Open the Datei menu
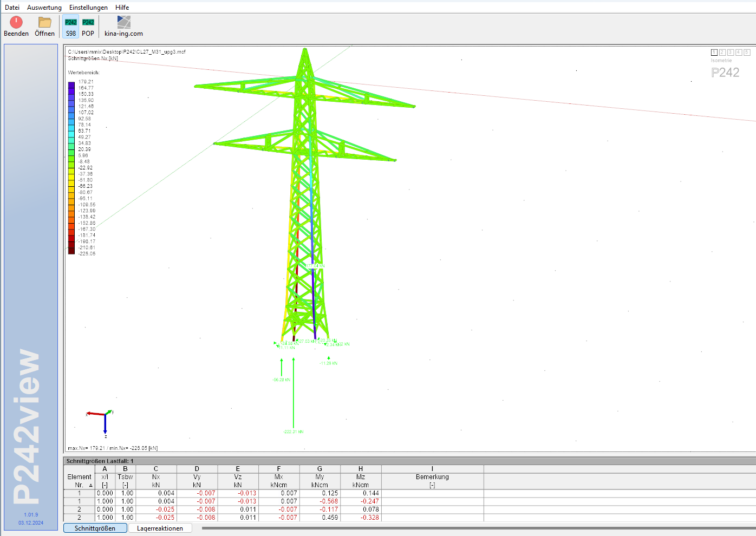This screenshot has width=756, height=536. point(12,8)
